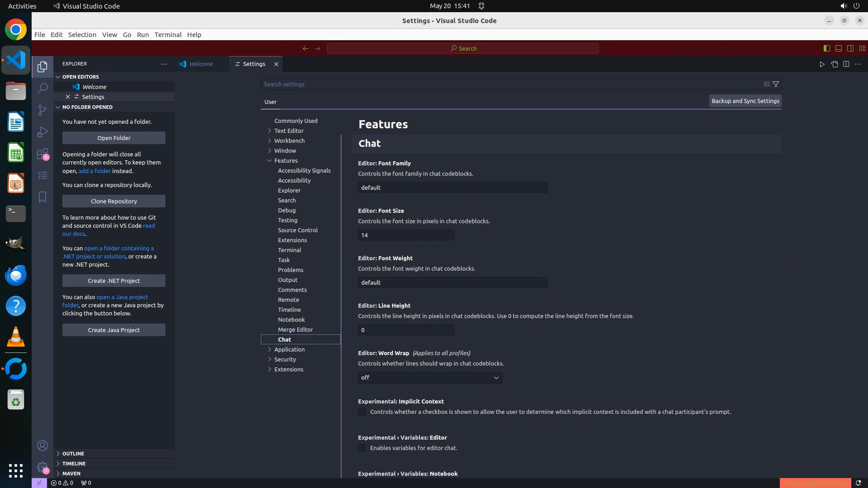868x488 pixels.
Task: Open the Accounts menu icon
Action: point(42,446)
